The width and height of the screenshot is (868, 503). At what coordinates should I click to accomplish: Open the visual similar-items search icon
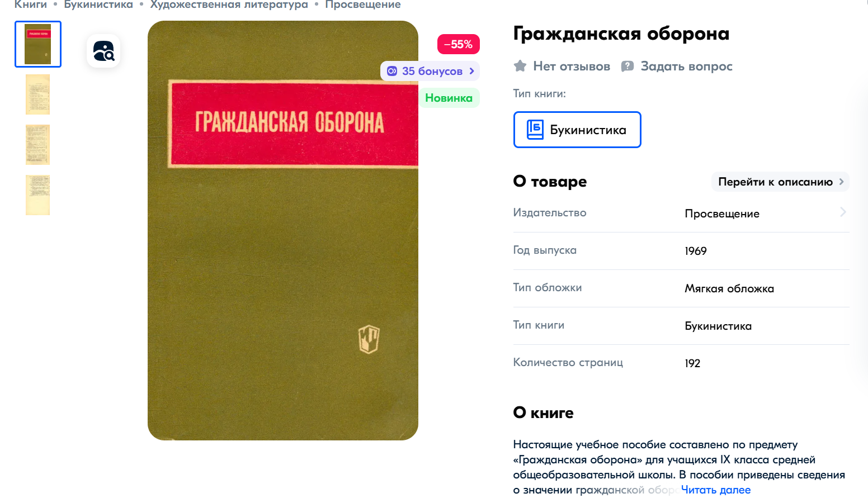pyautogui.click(x=103, y=51)
